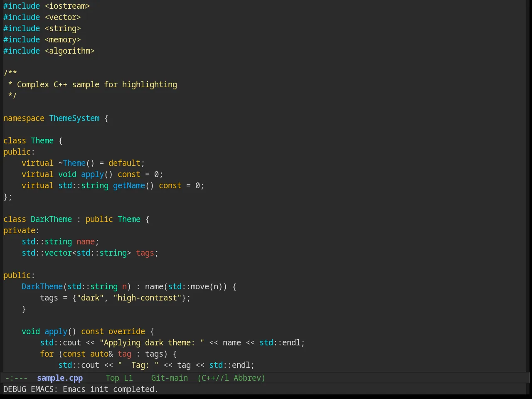Click the string literal "high-contrast"
Image resolution: width=532 pixels, height=399 pixels.
tap(148, 298)
